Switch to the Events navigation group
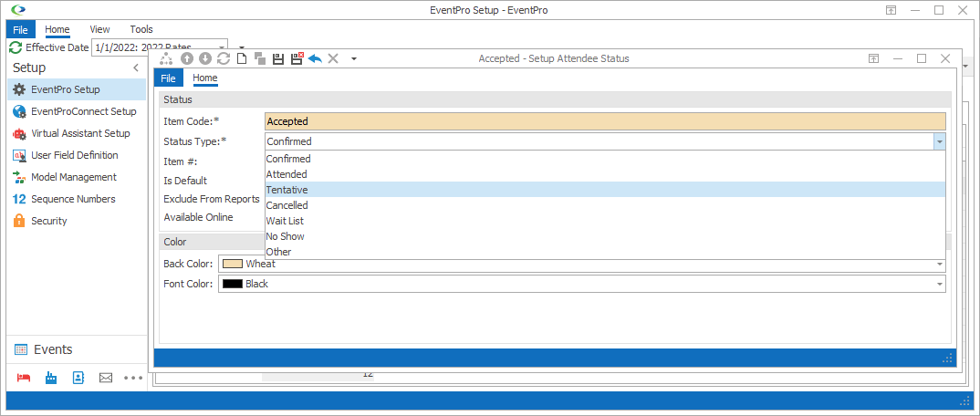 pos(77,349)
